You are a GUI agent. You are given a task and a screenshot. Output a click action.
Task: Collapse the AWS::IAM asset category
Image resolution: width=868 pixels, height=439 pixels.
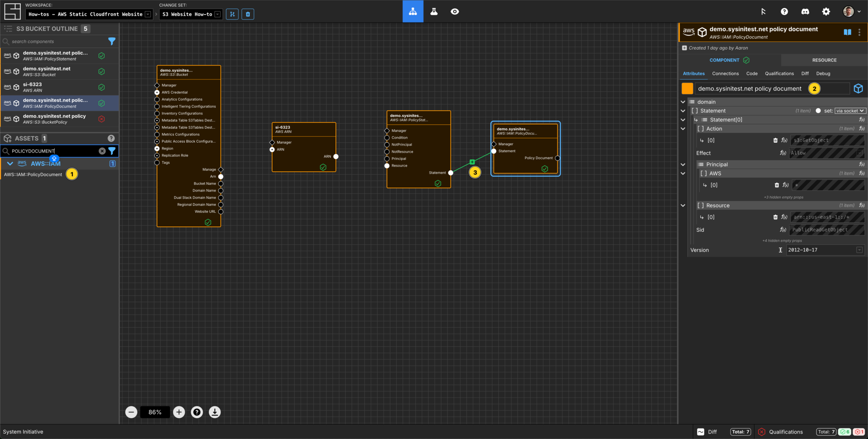(x=10, y=163)
